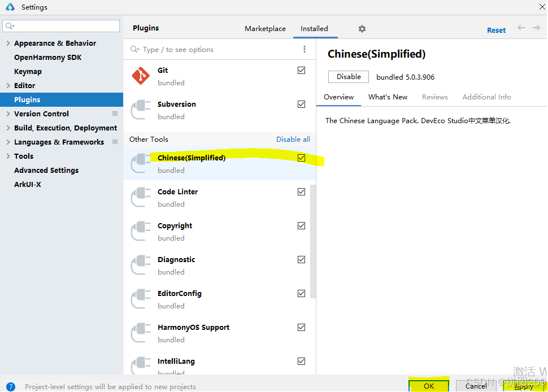Click the help question mark icon
The height and width of the screenshot is (392, 548).
click(11, 386)
